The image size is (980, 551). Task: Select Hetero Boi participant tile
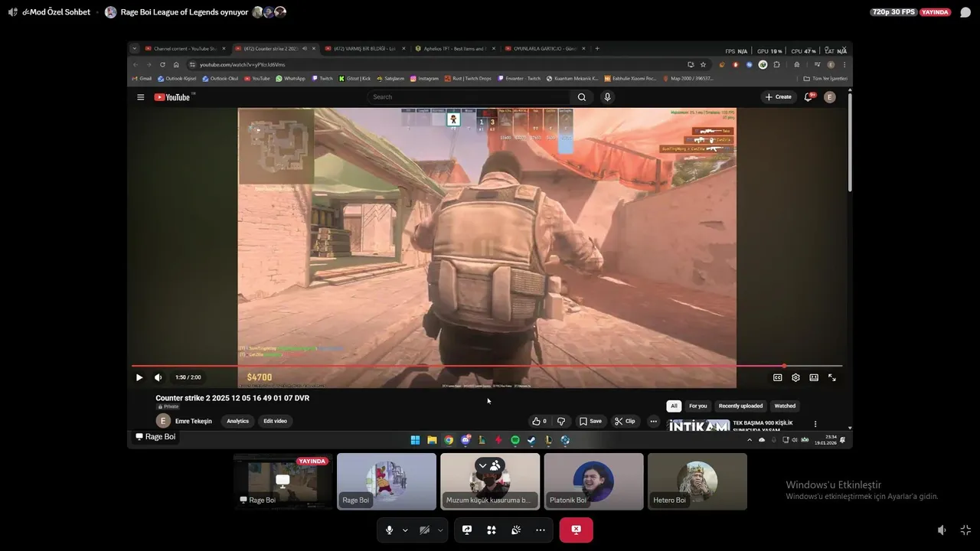coord(697,481)
